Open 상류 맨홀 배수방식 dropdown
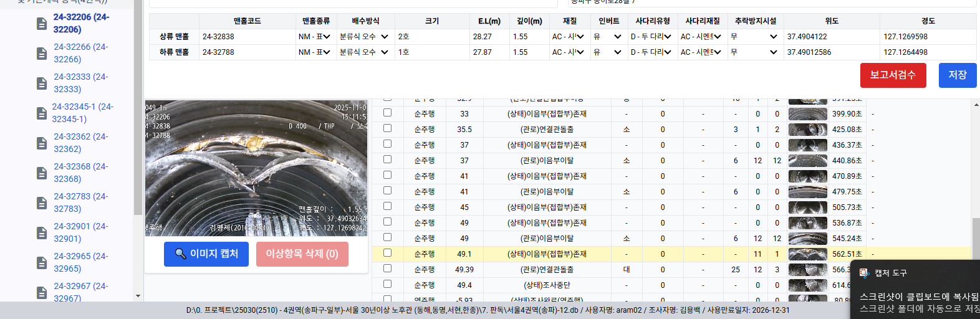The image size is (980, 319). click(x=364, y=37)
